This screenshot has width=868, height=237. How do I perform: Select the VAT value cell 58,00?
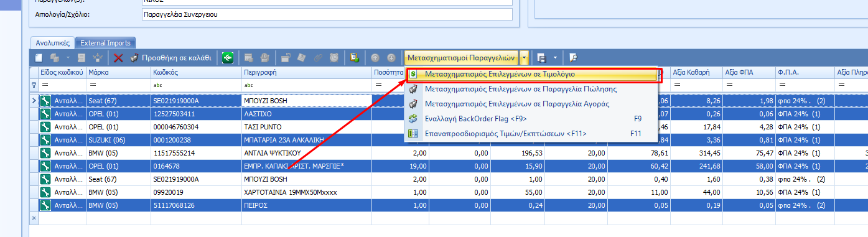tap(749, 166)
